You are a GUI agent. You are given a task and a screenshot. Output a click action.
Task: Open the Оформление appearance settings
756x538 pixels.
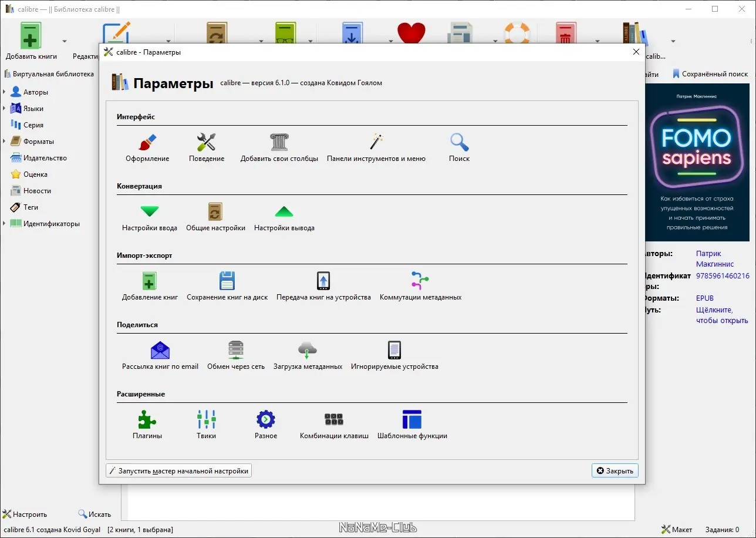point(147,148)
